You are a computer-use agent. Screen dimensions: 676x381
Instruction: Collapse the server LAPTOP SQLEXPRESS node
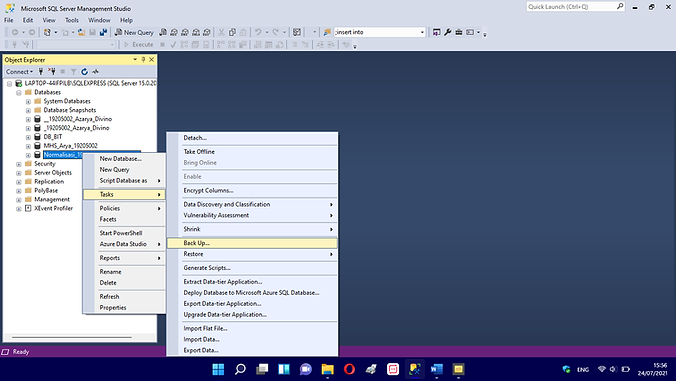click(x=9, y=84)
